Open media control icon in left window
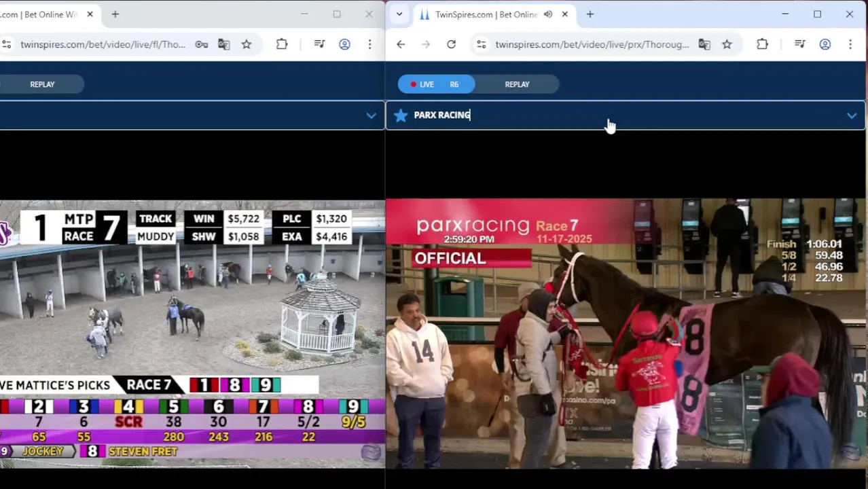868x489 pixels. click(319, 44)
